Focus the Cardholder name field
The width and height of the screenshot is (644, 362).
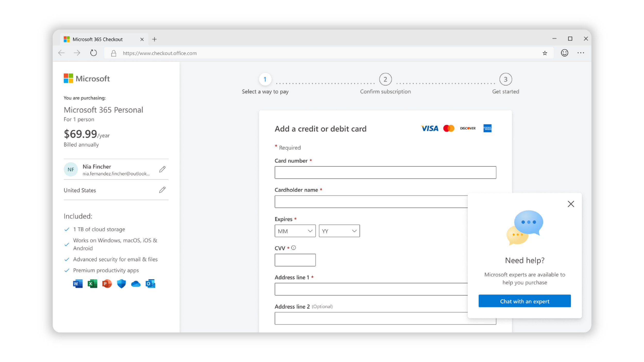pyautogui.click(x=371, y=202)
